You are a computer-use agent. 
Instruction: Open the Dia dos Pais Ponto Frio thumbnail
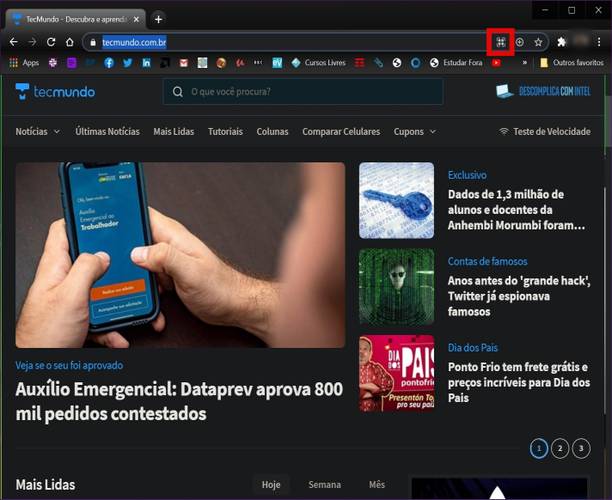point(396,373)
